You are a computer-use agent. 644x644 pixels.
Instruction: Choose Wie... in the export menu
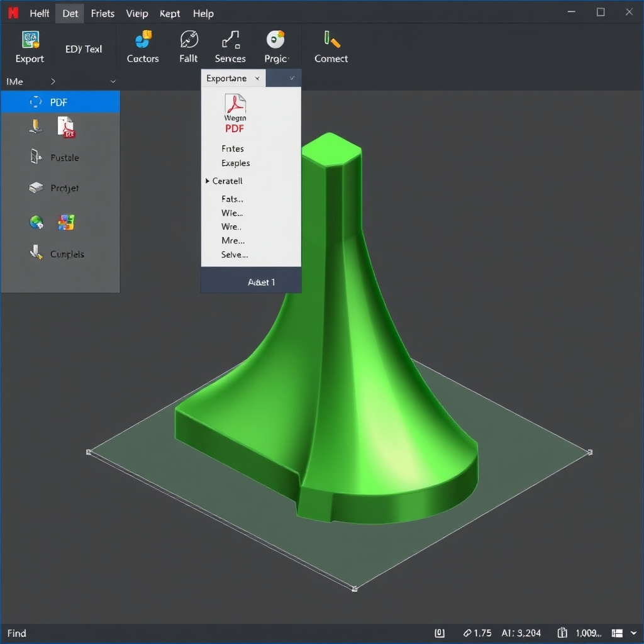[x=232, y=213]
